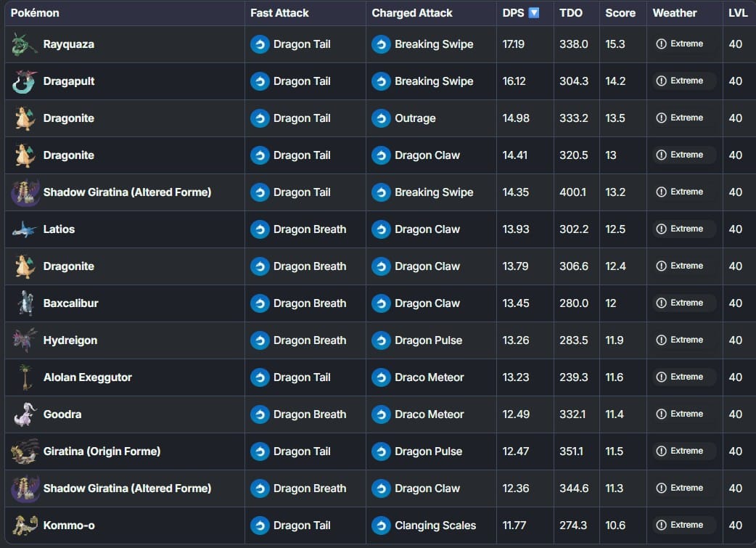
Task: Open the Dragapult name link
Action: click(69, 81)
